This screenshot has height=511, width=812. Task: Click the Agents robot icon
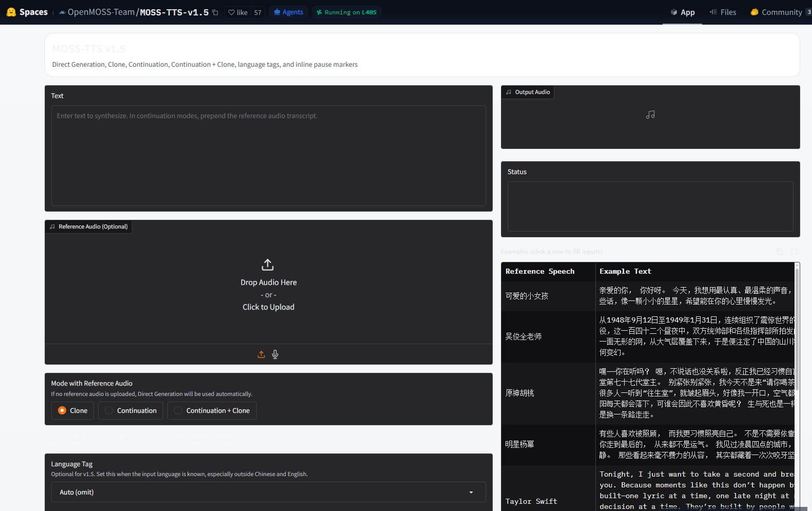[277, 12]
